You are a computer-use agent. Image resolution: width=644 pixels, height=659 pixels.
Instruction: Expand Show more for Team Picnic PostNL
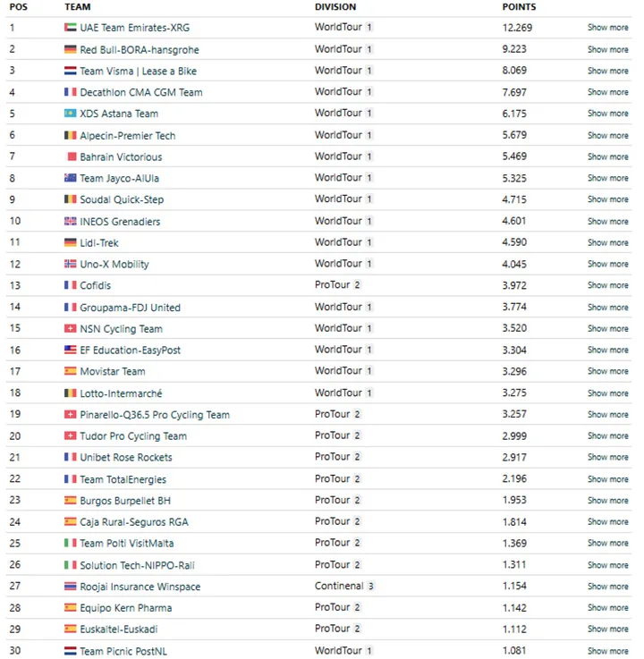click(x=607, y=651)
